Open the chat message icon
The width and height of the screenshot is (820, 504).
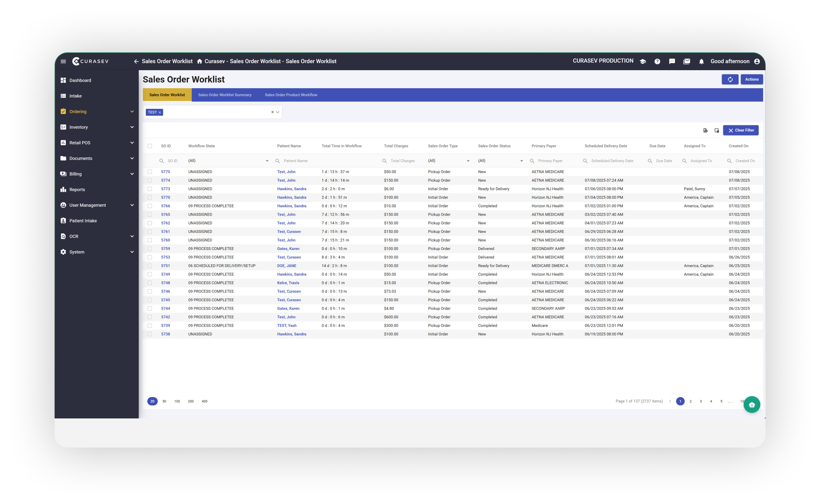tap(672, 61)
